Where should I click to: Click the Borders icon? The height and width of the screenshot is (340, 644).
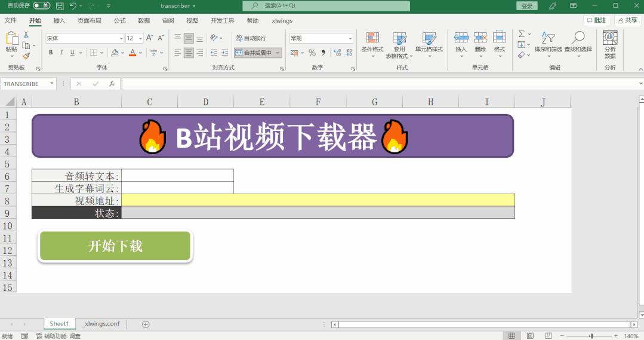click(x=94, y=53)
